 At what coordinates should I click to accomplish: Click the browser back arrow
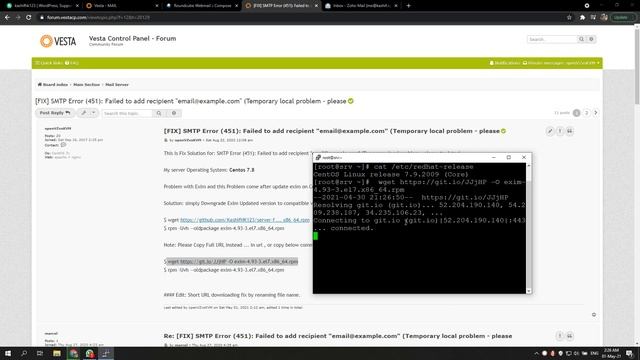coord(7,17)
